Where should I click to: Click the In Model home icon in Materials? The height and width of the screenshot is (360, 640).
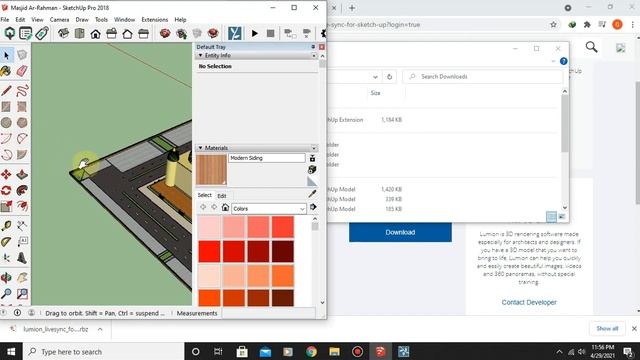tap(225, 208)
